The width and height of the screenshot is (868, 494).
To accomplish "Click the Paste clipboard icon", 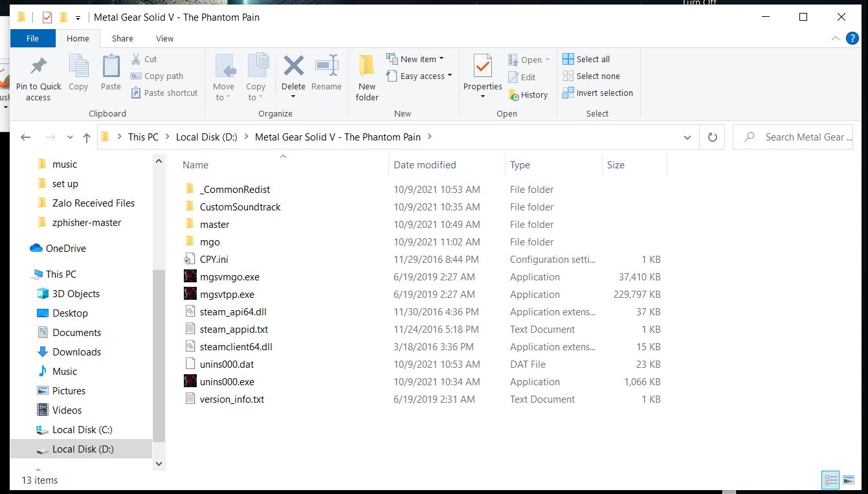I will [111, 67].
